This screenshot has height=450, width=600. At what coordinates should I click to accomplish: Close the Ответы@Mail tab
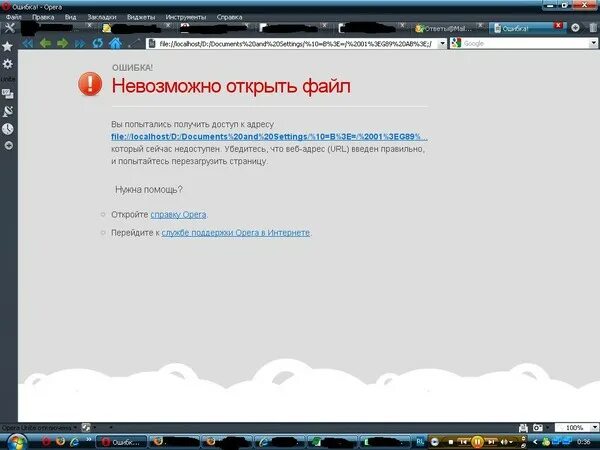pos(481,25)
